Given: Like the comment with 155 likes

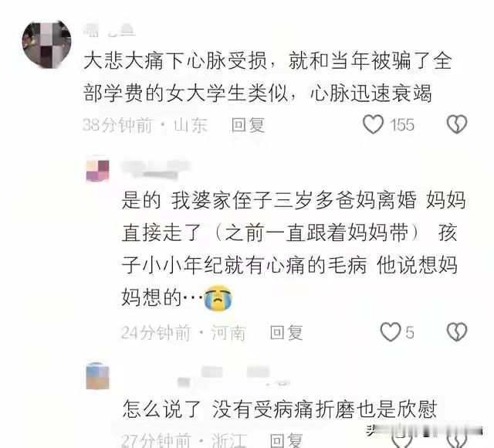Looking at the screenshot, I should click(373, 124).
